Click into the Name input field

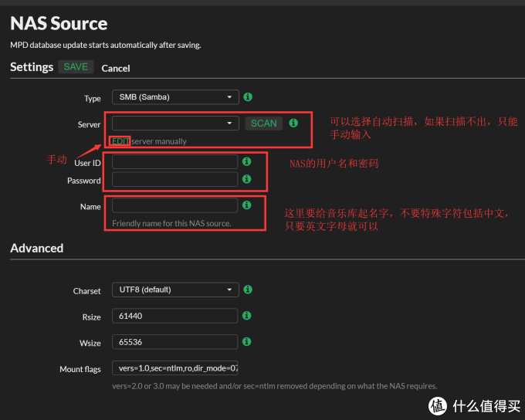pos(174,205)
